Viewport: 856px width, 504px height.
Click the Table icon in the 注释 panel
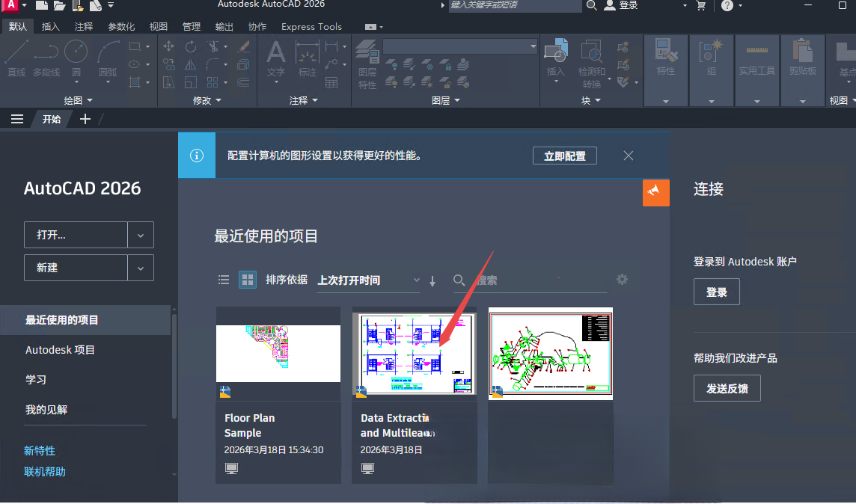point(331,82)
